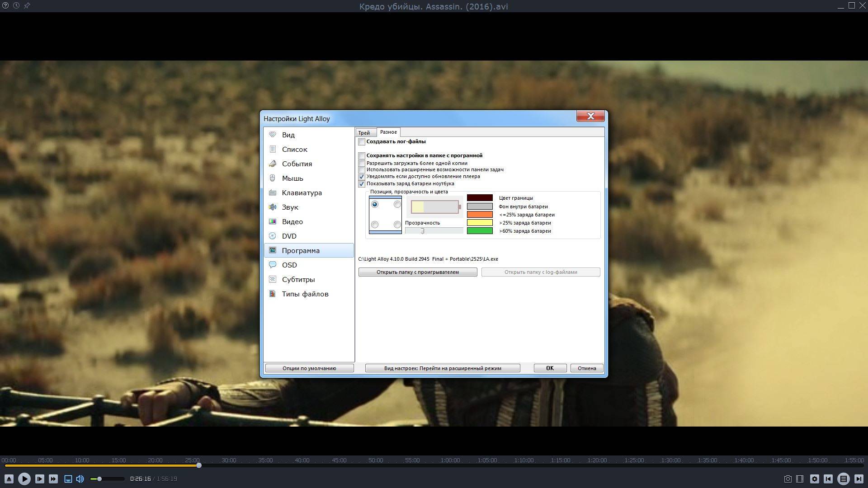This screenshot has width=868, height=488.
Task: Enable Разрешить загружать более одной копии
Action: pyautogui.click(x=362, y=163)
